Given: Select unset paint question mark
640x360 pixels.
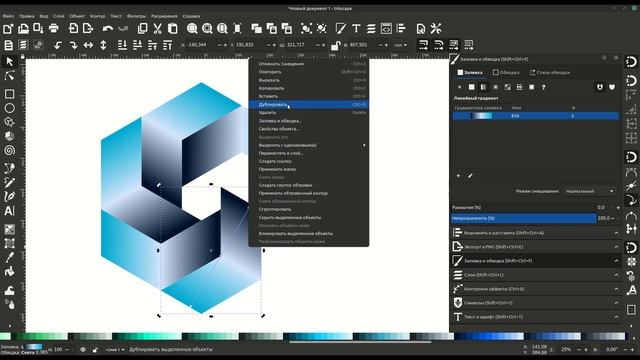Looking at the screenshot, I should pyautogui.click(x=543, y=87).
